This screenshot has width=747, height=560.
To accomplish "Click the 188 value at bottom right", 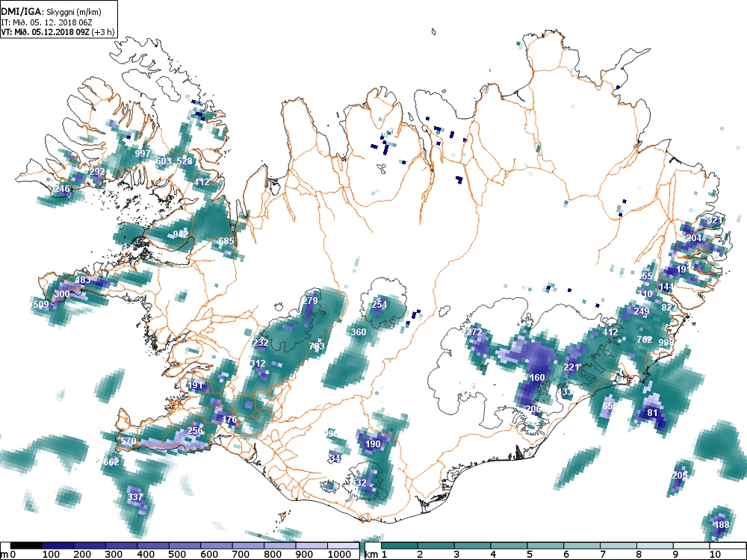I will tap(722, 524).
